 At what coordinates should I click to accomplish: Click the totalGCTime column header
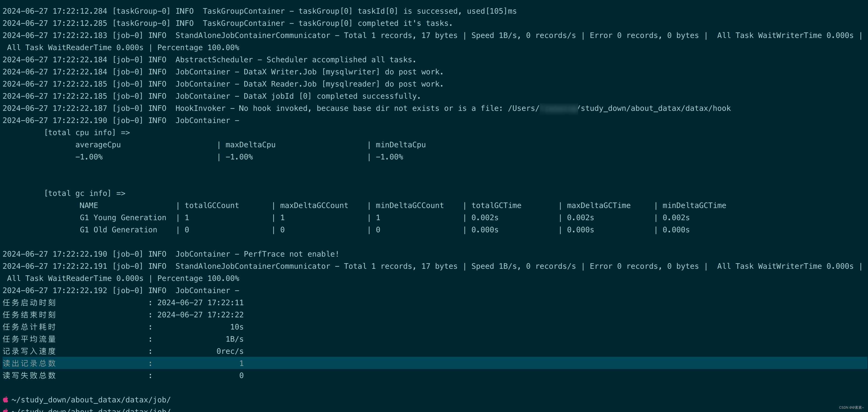pos(496,205)
